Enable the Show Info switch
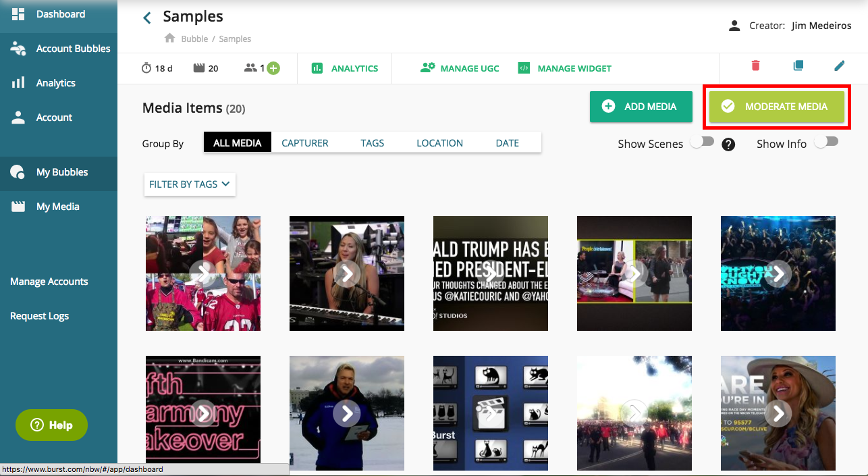The width and height of the screenshot is (868, 476). [826, 142]
